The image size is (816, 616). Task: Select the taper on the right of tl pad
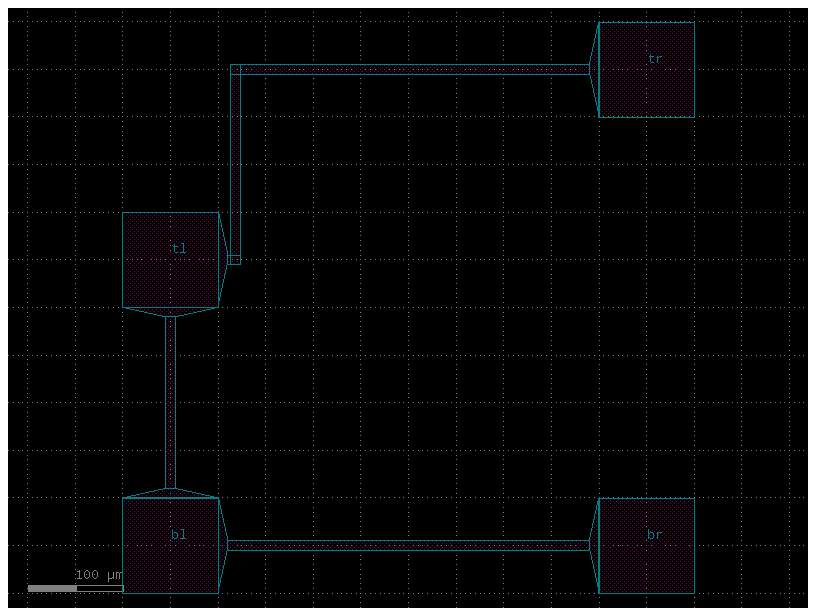pyautogui.click(x=223, y=260)
